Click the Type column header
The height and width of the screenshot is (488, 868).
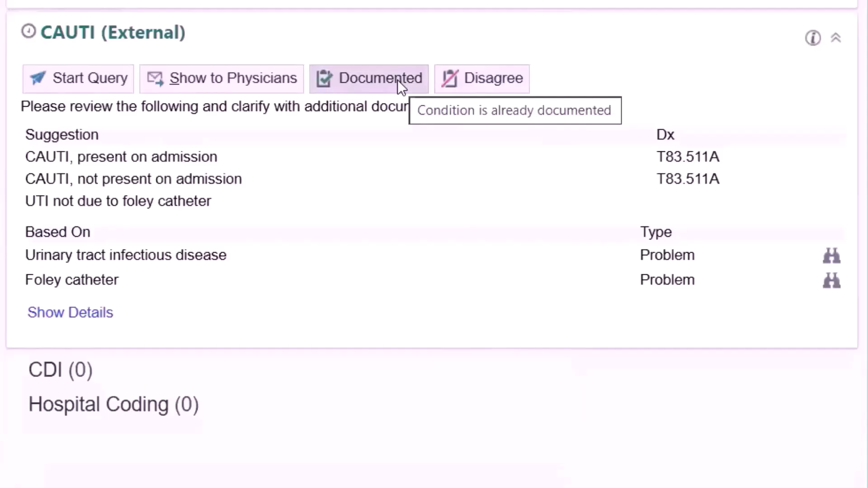[656, 232]
